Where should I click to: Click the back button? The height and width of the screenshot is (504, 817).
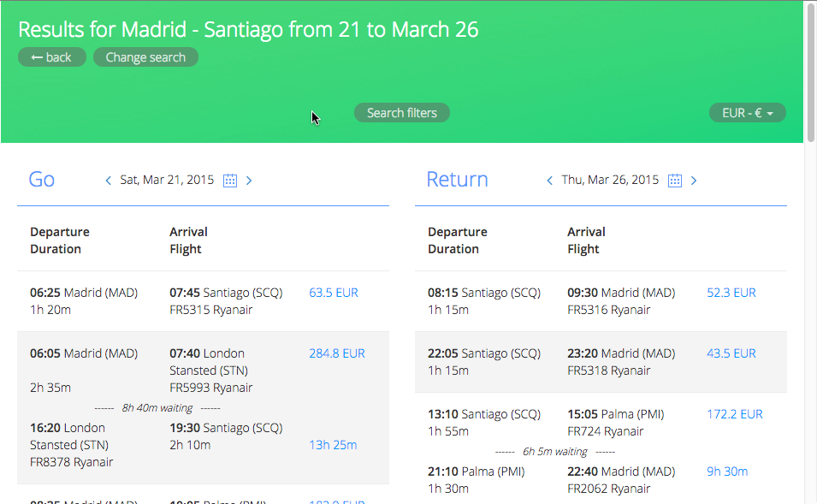tap(52, 57)
